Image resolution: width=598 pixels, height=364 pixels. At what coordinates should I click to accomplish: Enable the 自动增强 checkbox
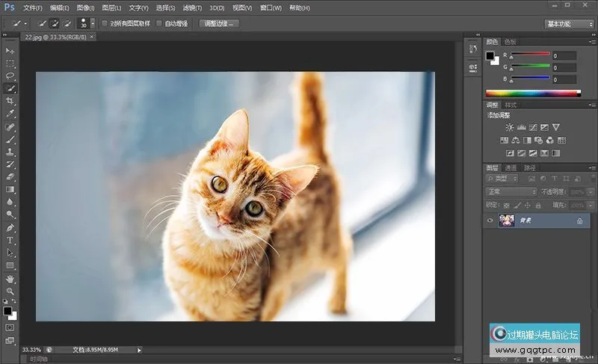click(x=158, y=23)
